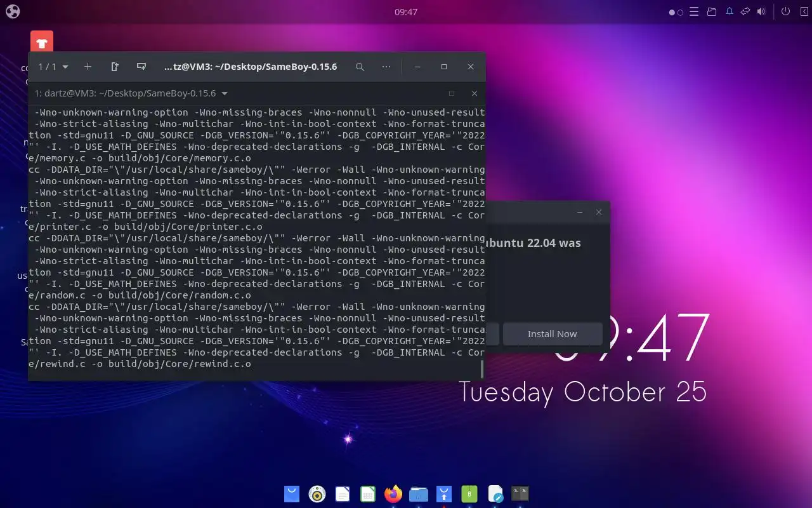
Task: Open the Tilix terminal dock icon
Action: click(x=520, y=493)
